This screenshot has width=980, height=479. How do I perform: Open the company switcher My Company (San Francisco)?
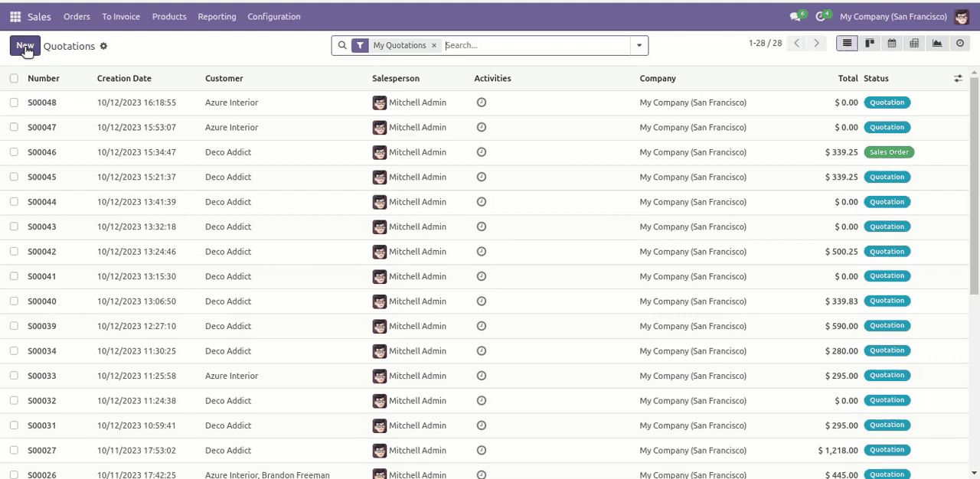click(893, 16)
